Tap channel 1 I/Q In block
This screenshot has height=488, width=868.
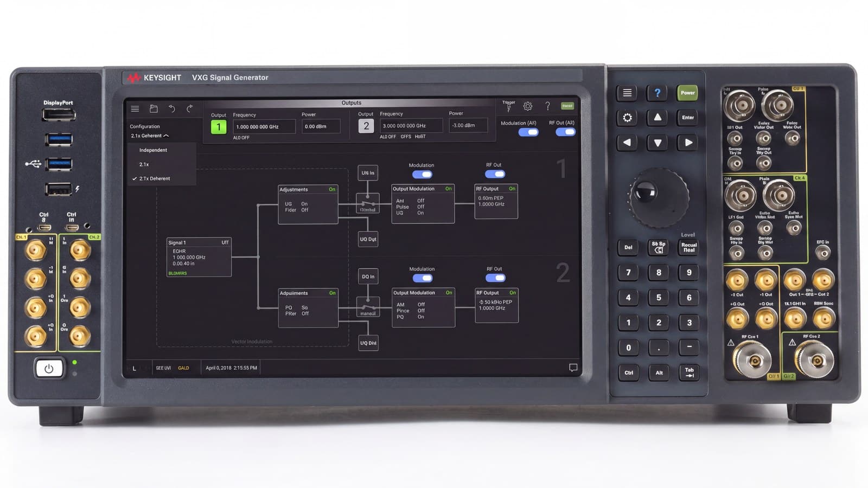click(368, 173)
